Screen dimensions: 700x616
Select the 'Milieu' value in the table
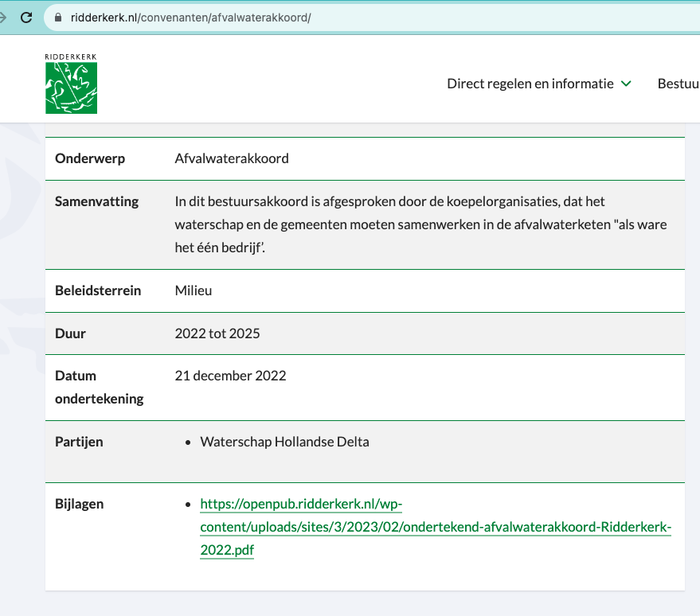[194, 290]
